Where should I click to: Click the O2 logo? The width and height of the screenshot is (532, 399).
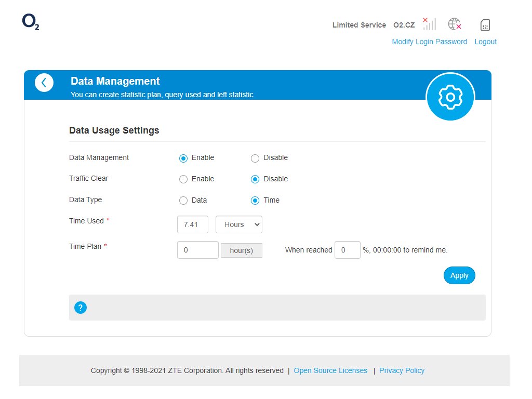click(31, 22)
